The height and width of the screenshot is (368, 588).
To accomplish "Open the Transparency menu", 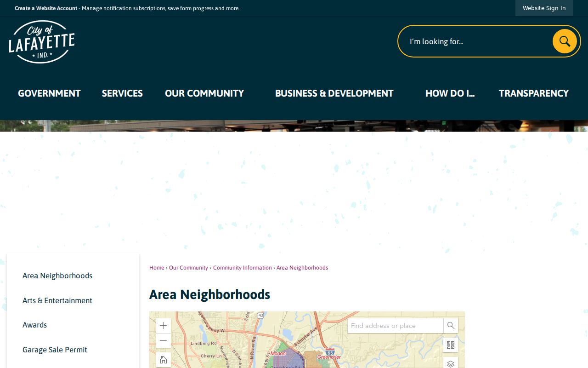I will click(534, 93).
